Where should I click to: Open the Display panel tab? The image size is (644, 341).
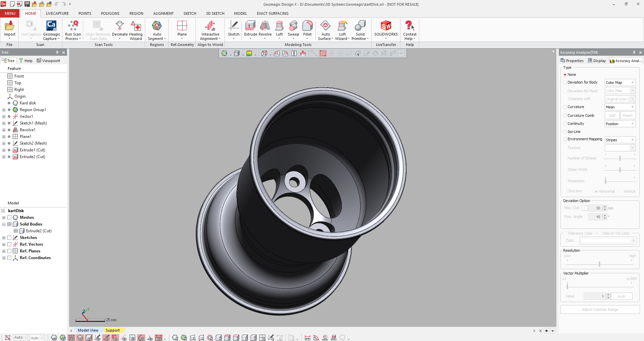pyautogui.click(x=597, y=61)
